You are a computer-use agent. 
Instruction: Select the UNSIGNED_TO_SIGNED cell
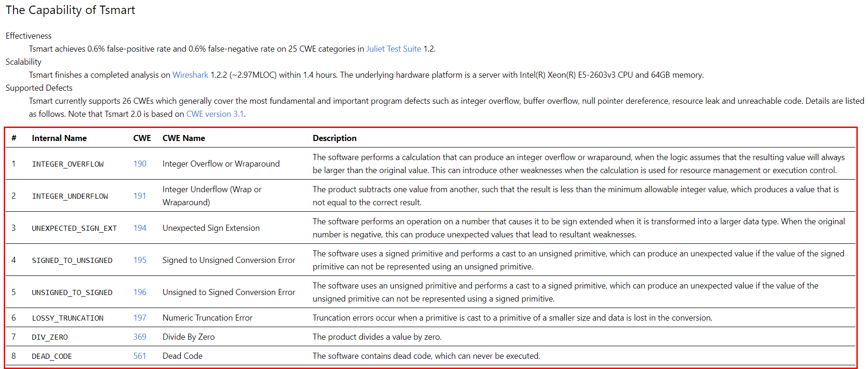coord(72,293)
